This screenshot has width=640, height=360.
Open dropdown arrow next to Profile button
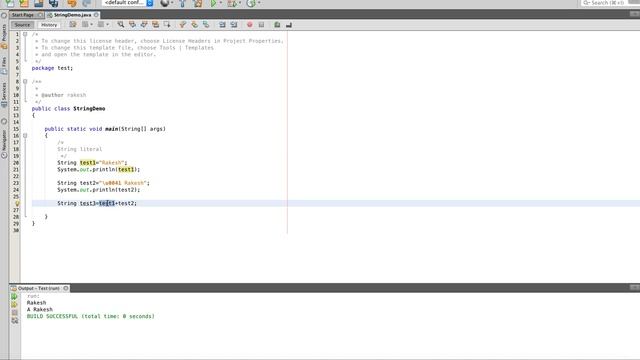[x=259, y=3]
